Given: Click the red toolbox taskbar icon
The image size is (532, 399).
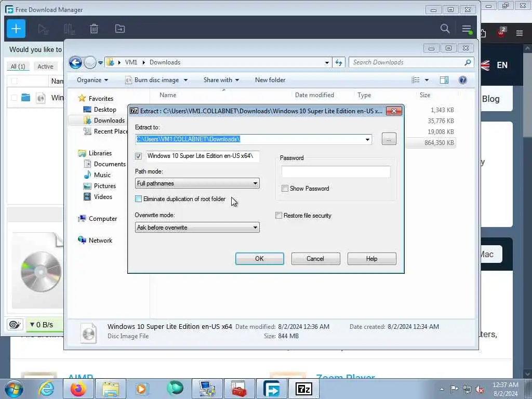Looking at the screenshot, I should tap(239, 389).
